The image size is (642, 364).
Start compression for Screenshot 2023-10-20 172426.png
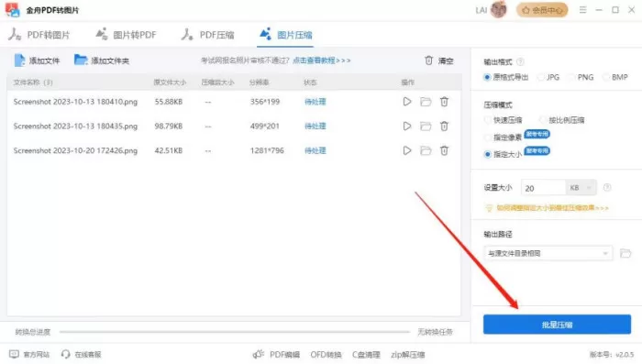[406, 150]
